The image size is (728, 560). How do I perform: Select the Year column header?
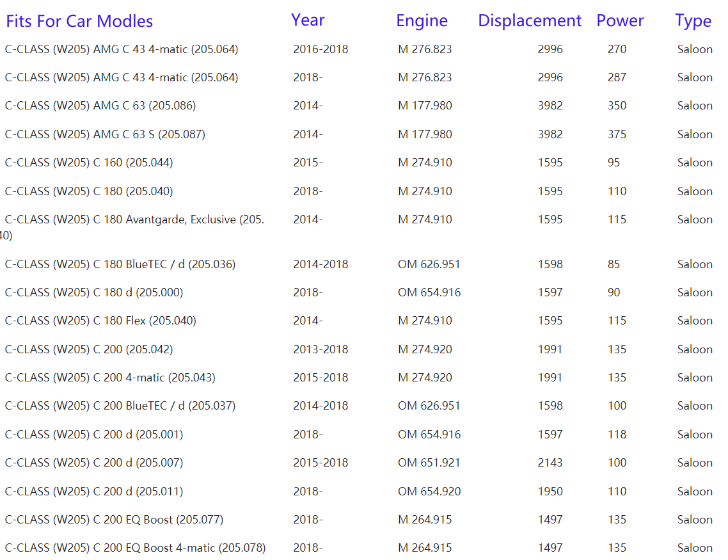tap(308, 20)
